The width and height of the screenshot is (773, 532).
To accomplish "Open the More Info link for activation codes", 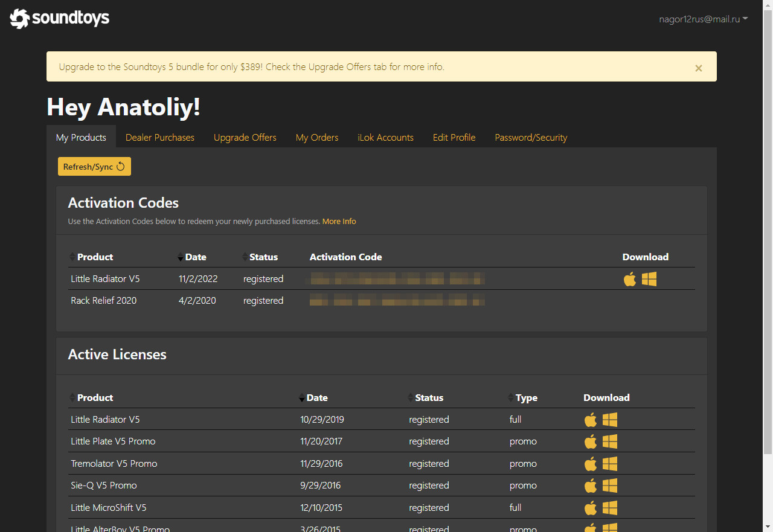I will click(339, 222).
